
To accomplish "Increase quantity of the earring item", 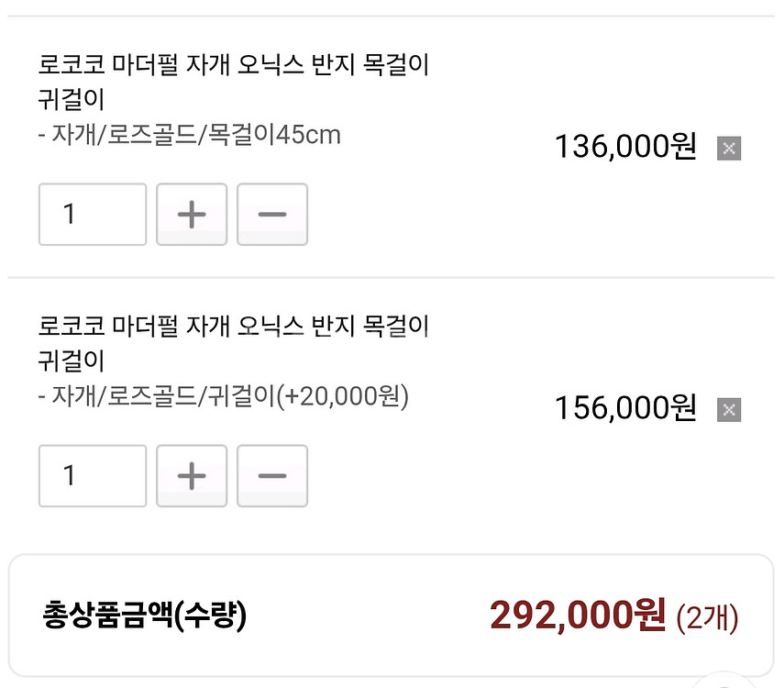I will [191, 475].
